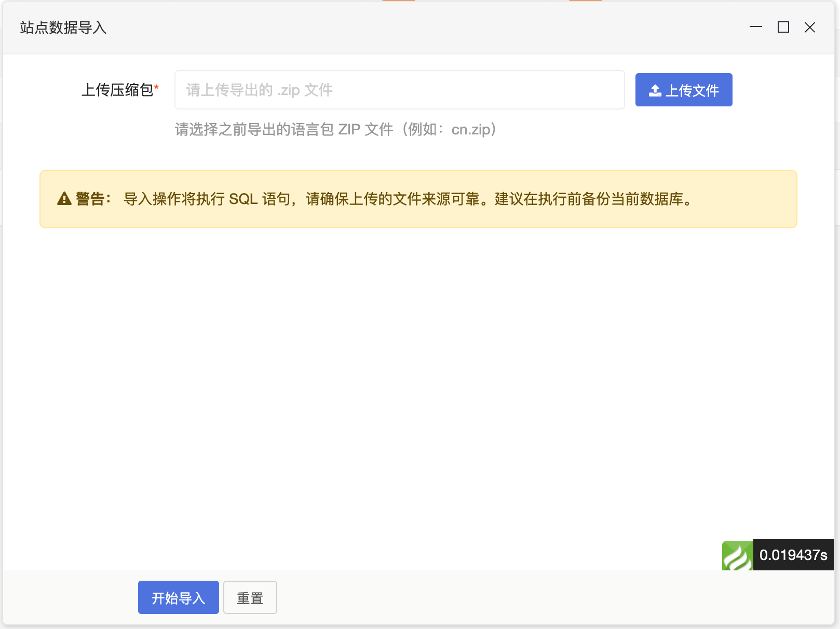840x629 pixels.
Task: Reset the form with the 重置 button
Action: point(250,597)
